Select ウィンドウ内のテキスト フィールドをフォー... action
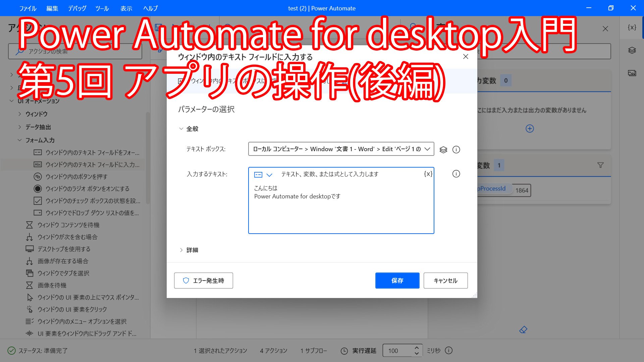This screenshot has height=362, width=644. coord(87,153)
